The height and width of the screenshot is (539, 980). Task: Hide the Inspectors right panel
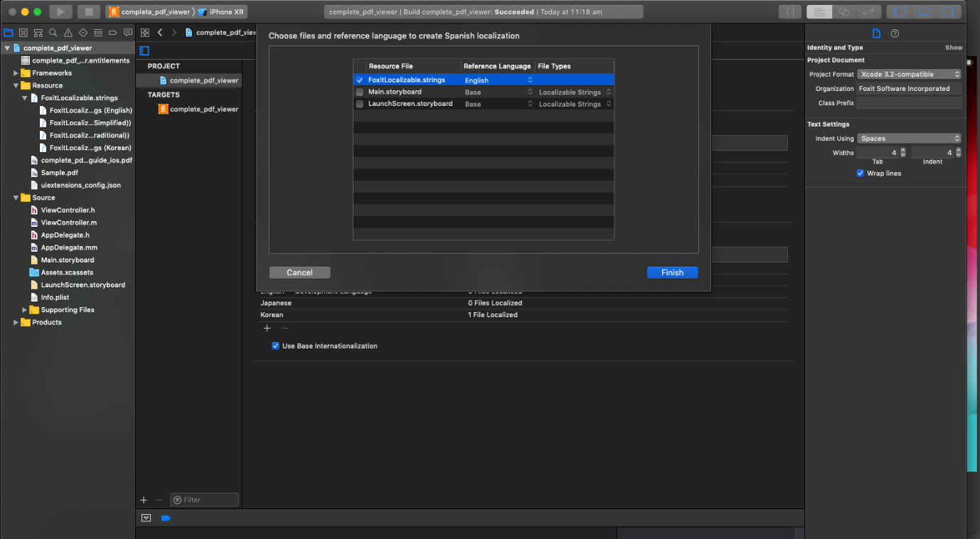[948, 12]
